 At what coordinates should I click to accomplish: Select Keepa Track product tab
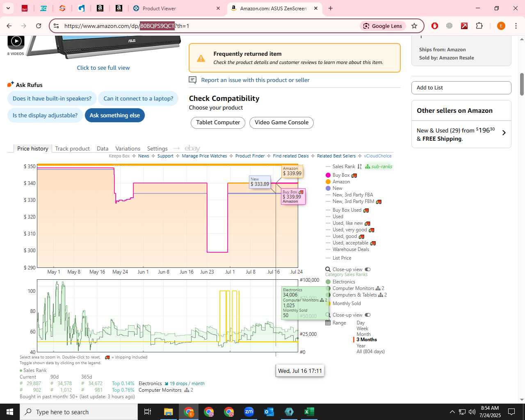[x=73, y=148]
